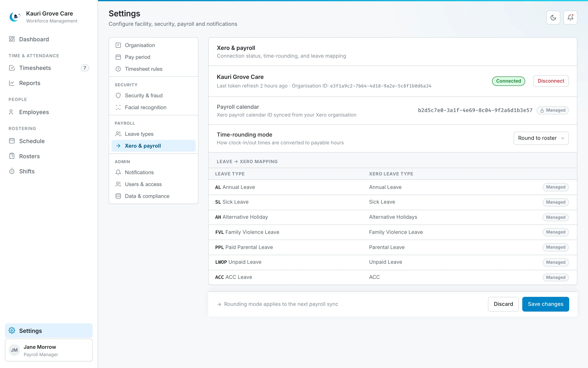Click the arrow icon beside Xero & payroll
The height and width of the screenshot is (368, 588).
(x=118, y=146)
